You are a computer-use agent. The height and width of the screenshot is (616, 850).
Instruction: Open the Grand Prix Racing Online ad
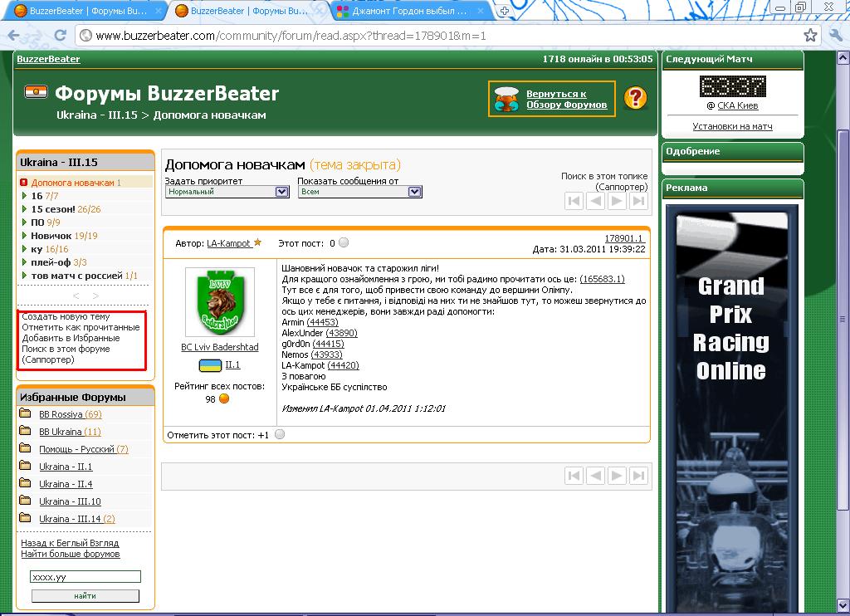click(x=732, y=408)
